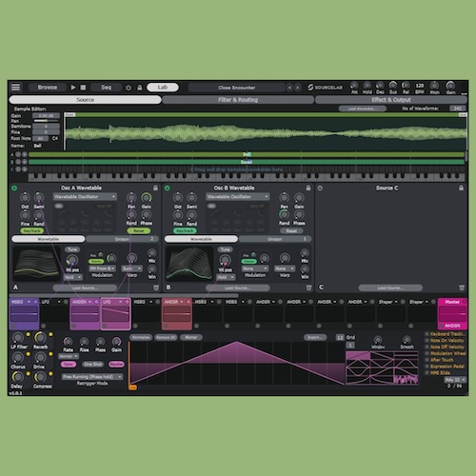
Task: Toggle the One Shot LFO option
Action: 92,365
